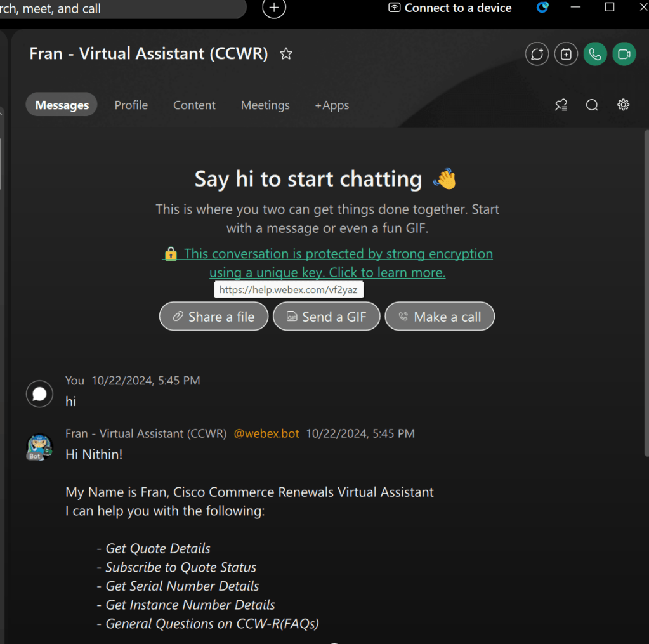649x644 pixels.
Task: Attach a file using Share a file
Action: (213, 316)
